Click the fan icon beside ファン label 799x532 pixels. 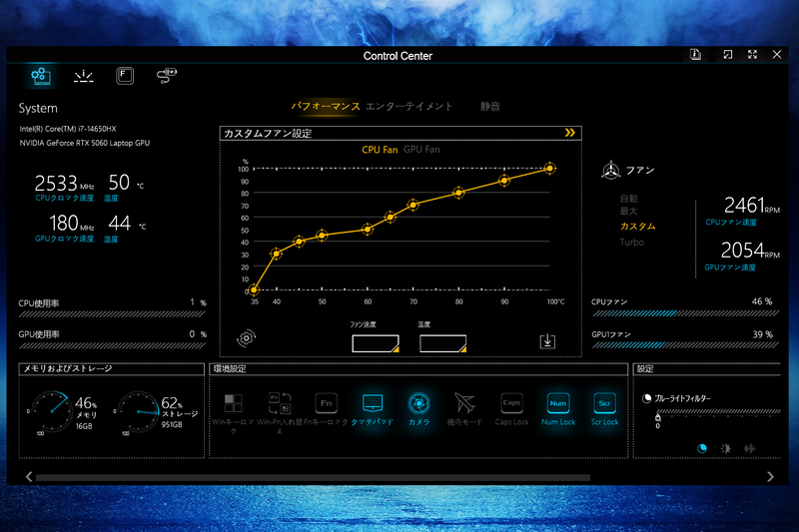click(x=610, y=170)
